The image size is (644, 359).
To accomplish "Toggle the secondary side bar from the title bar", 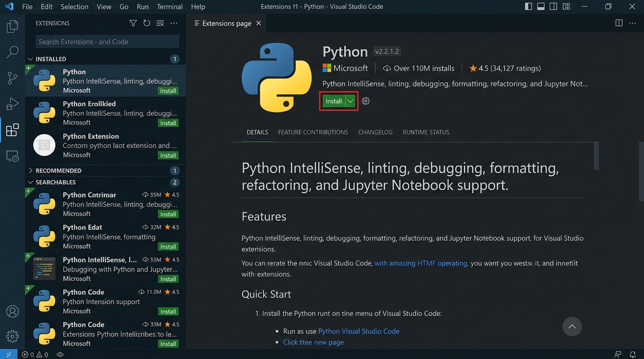I will (554, 7).
